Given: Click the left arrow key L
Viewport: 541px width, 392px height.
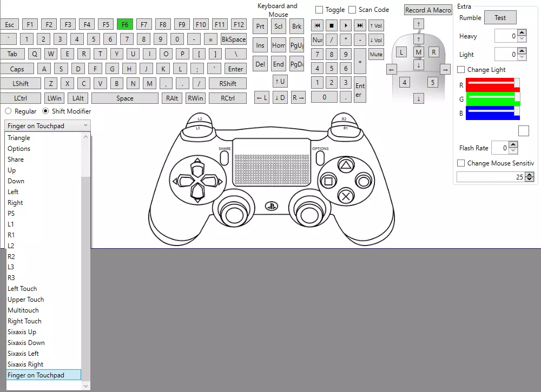Looking at the screenshot, I should [x=261, y=97].
